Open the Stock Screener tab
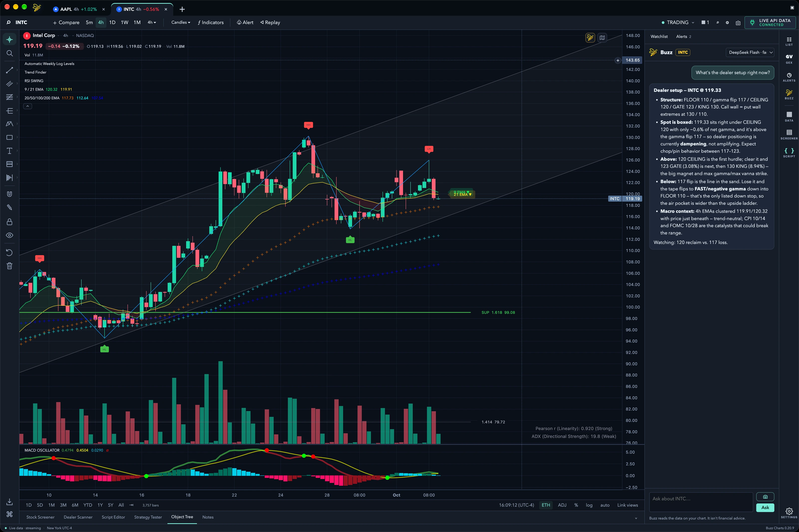This screenshot has height=532, width=799. click(x=40, y=517)
